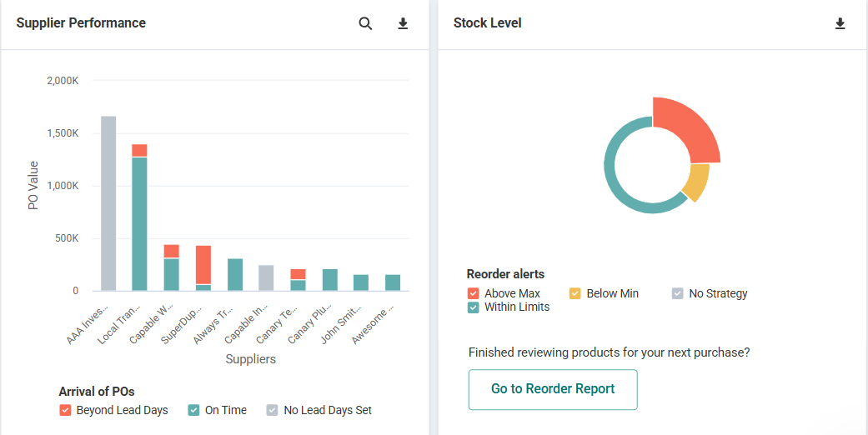Select the teal On Time segment of Local Tran...
Viewport: 868px width, 435px height.
pos(139,223)
